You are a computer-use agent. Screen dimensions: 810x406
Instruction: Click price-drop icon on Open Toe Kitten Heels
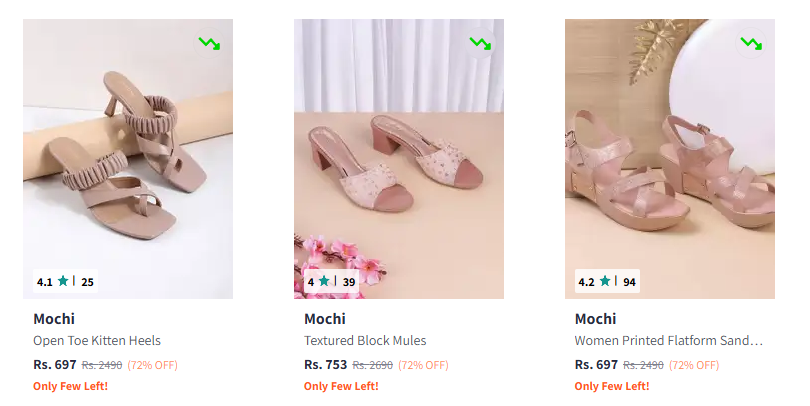(209, 44)
